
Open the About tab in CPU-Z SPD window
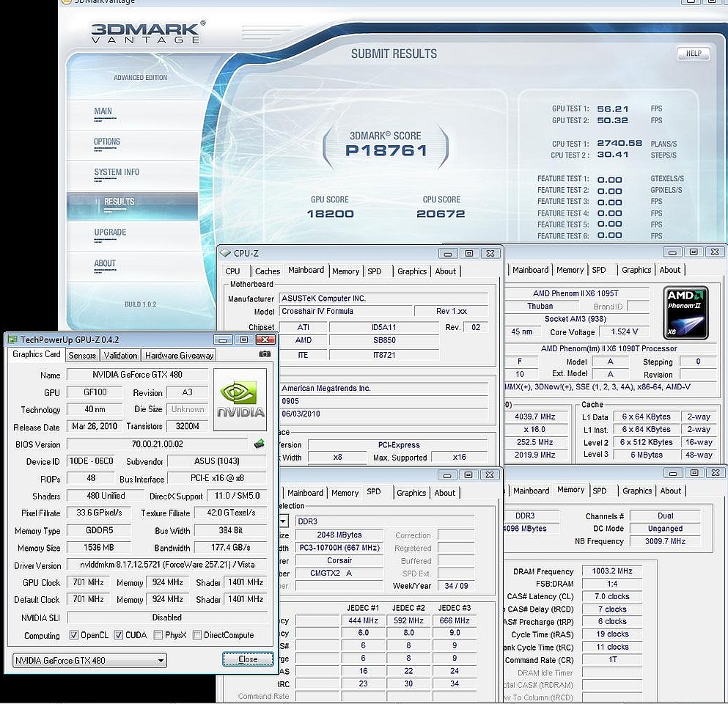click(x=445, y=493)
